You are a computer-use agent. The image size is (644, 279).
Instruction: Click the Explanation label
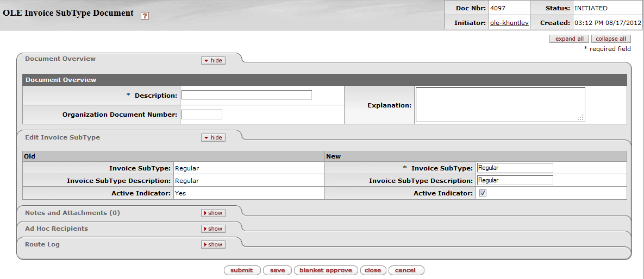[389, 105]
